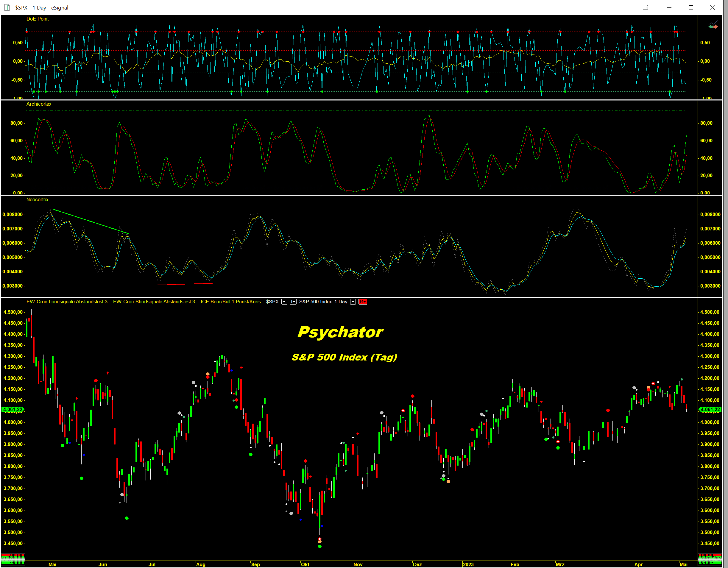728x568 pixels.
Task: Click the chart scaling arrows icon
Action: point(713,26)
